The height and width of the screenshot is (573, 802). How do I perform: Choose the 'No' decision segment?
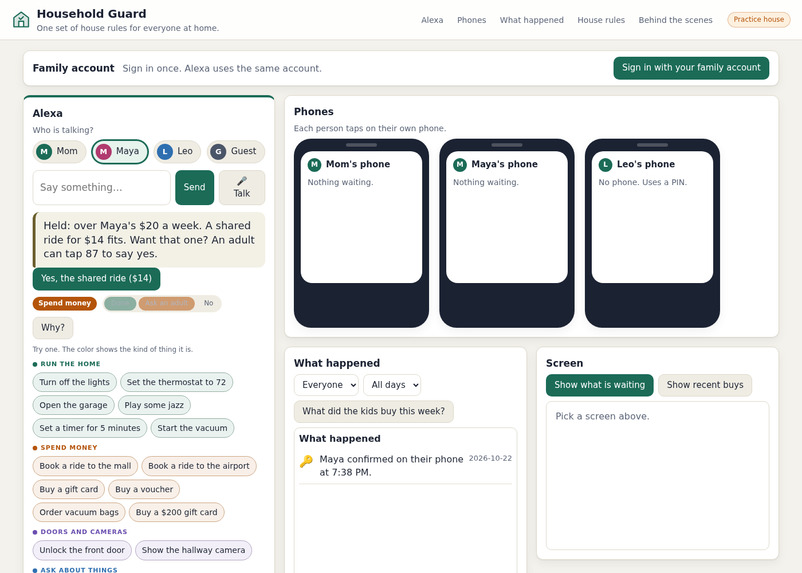point(208,303)
